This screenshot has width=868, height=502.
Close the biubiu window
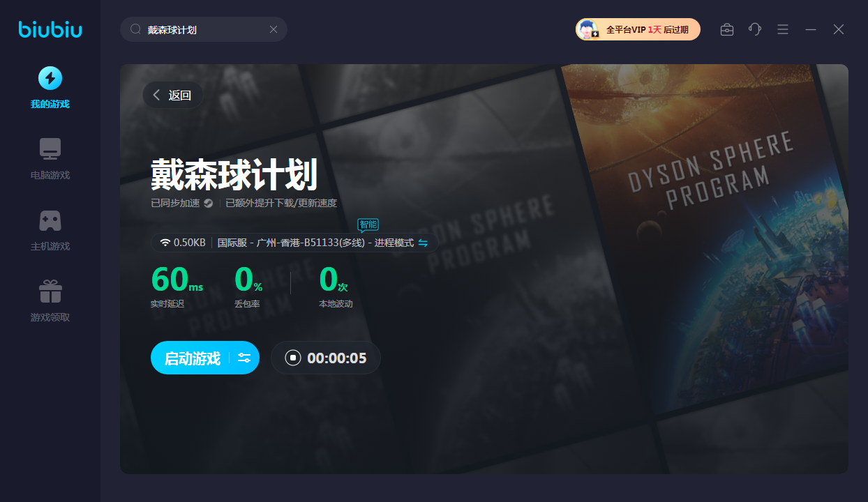[x=839, y=29]
